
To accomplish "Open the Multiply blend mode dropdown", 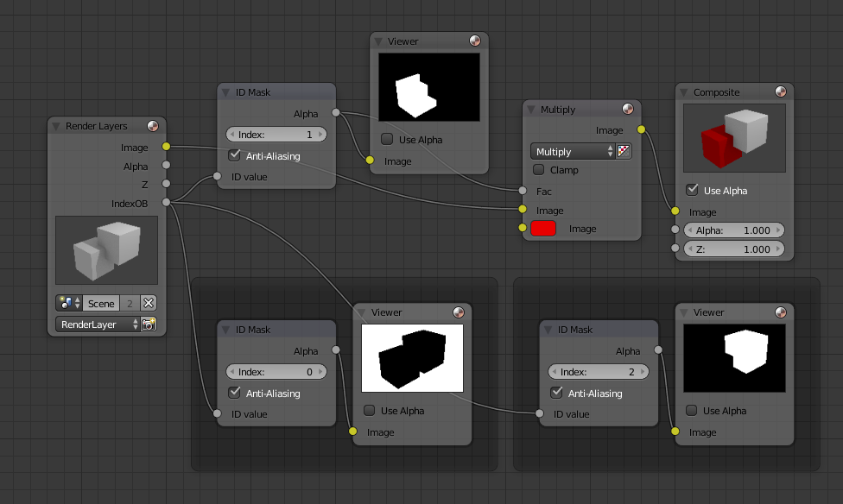I will (573, 152).
